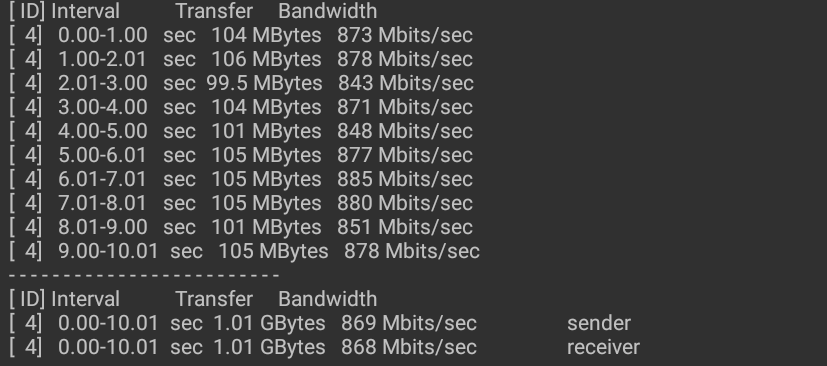
Task: Click the 873 Mbits/sec bandwidth value
Action: point(405,35)
